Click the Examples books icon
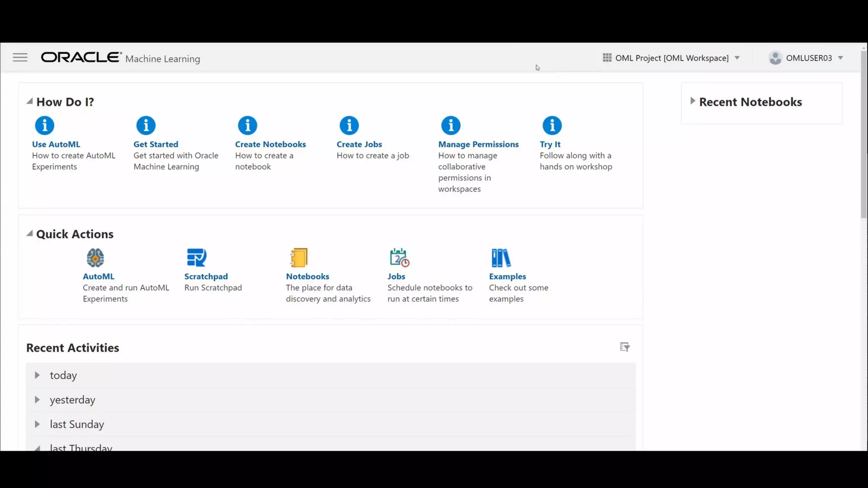The height and width of the screenshot is (488, 868). click(501, 258)
